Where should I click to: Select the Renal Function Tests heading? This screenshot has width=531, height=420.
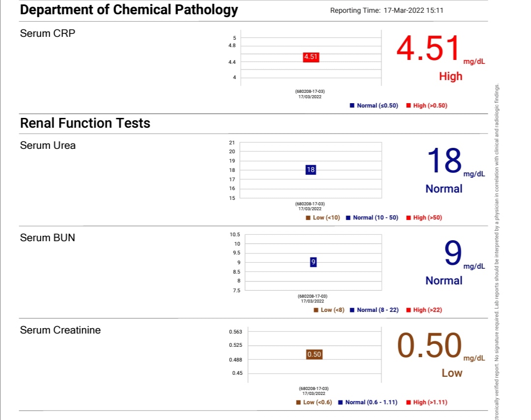coord(85,123)
